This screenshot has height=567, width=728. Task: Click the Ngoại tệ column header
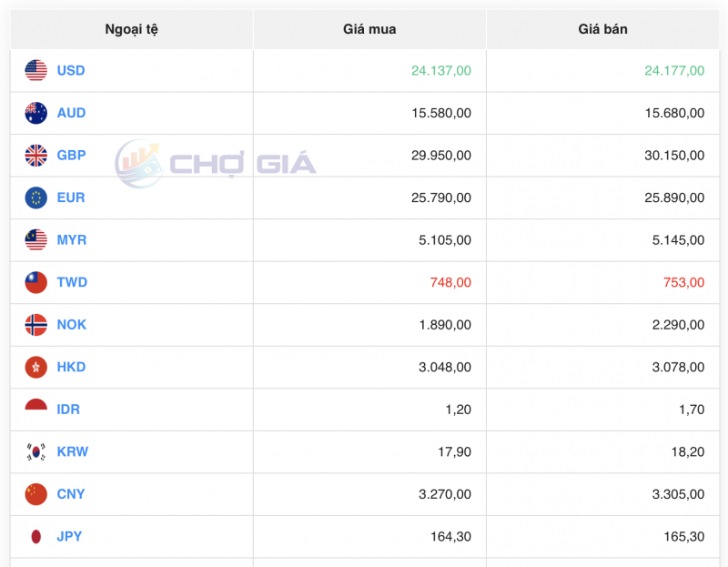(130, 28)
